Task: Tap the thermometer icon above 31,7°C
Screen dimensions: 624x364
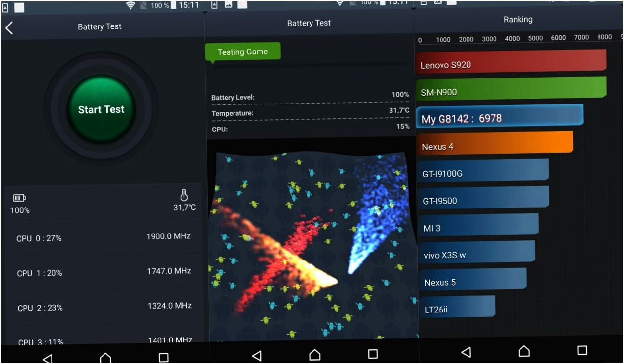Action: pyautogui.click(x=184, y=195)
